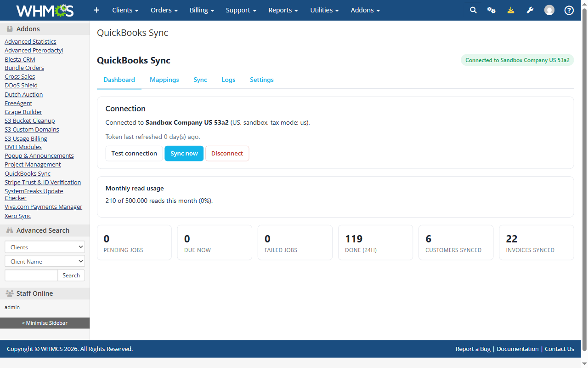Open Blesta CRM addon link
The height and width of the screenshot is (368, 588).
pyautogui.click(x=20, y=59)
